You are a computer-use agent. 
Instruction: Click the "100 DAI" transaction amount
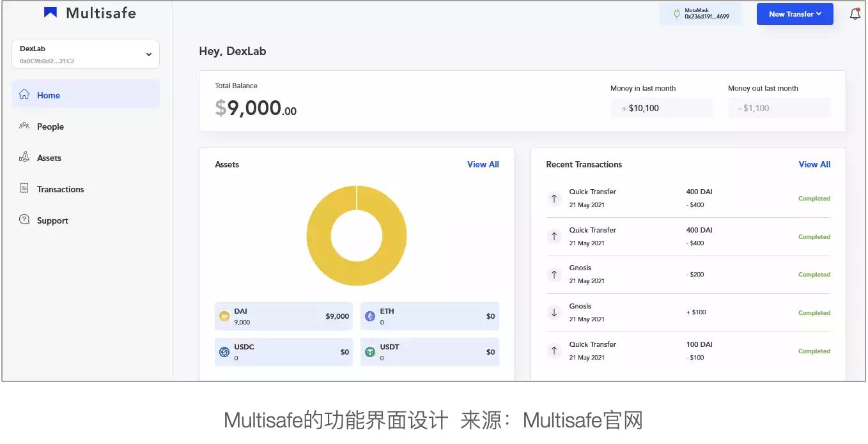click(x=699, y=344)
